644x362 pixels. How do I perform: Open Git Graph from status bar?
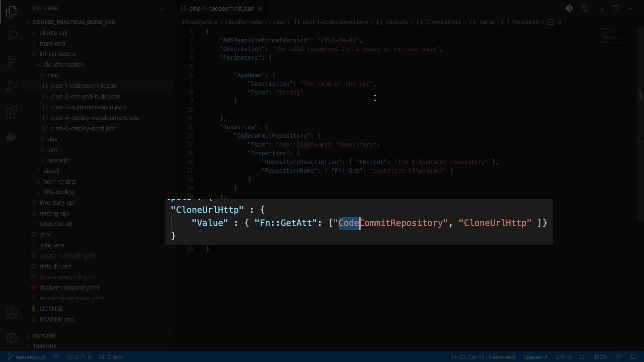[x=111, y=357]
